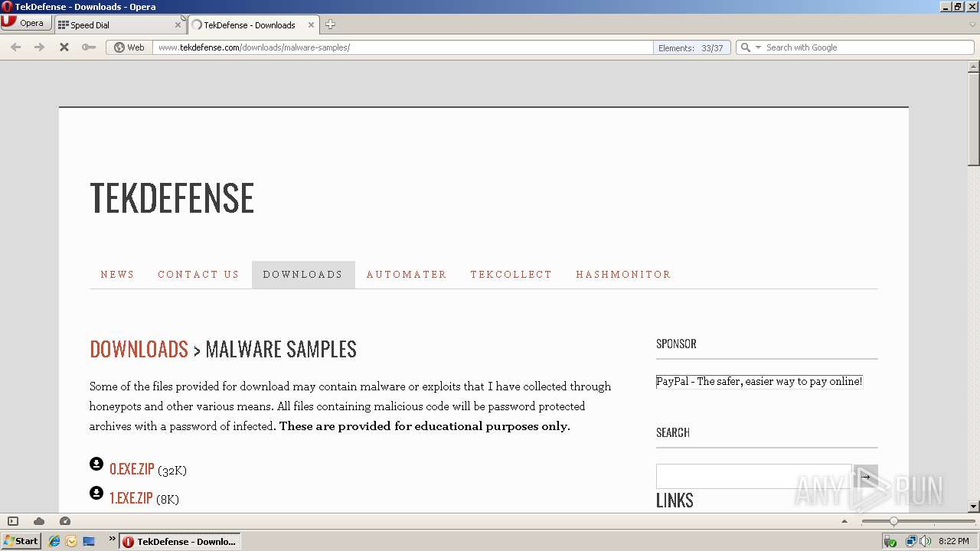Click the vertical scrollbar up arrow

(974, 67)
